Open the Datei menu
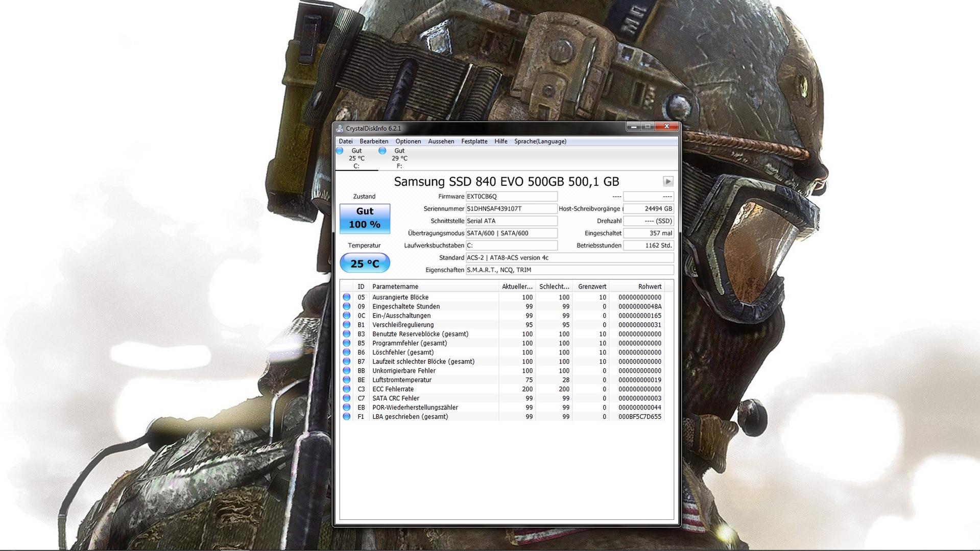This screenshot has width=980, height=551. 346,141
